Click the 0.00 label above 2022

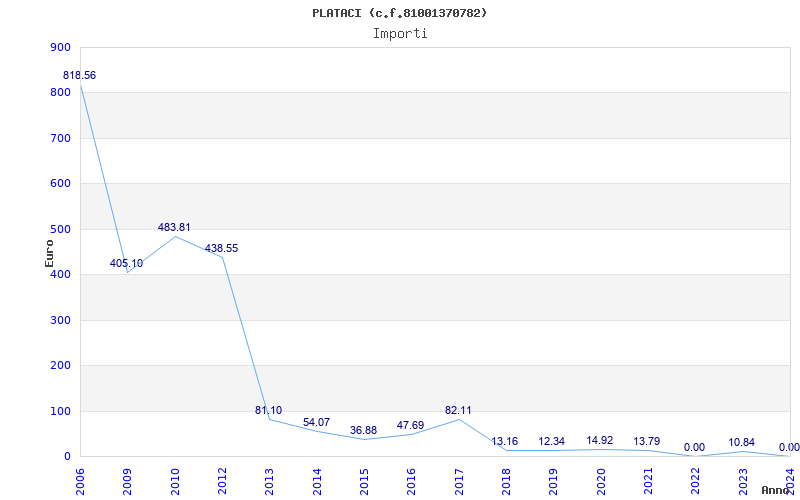(694, 447)
